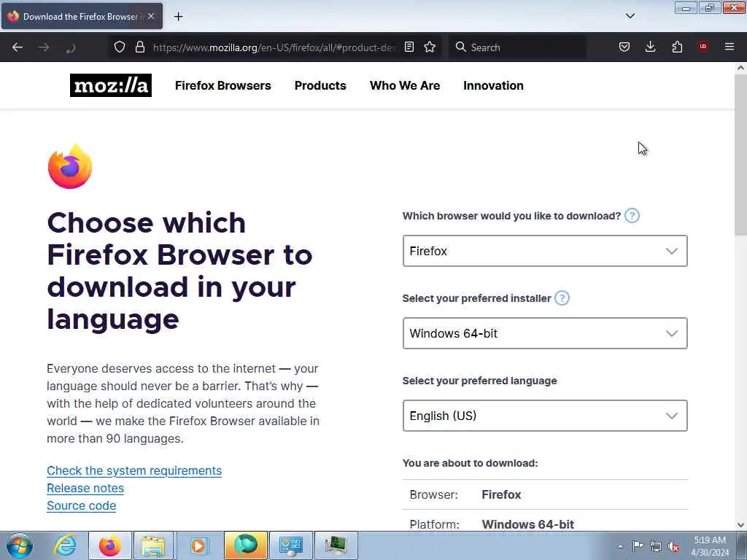Show help for which browser to download

tap(632, 216)
